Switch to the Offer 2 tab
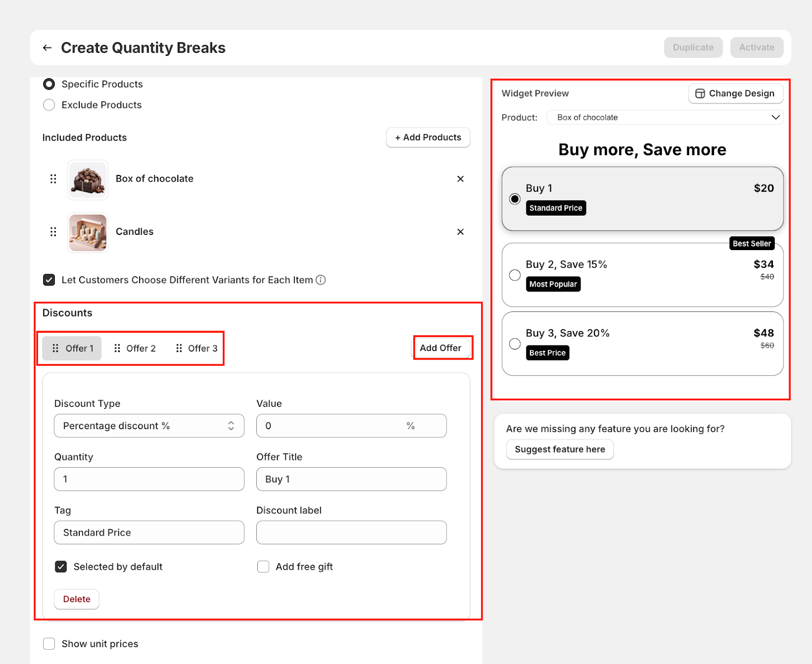Image resolution: width=812 pixels, height=664 pixels. (x=135, y=348)
